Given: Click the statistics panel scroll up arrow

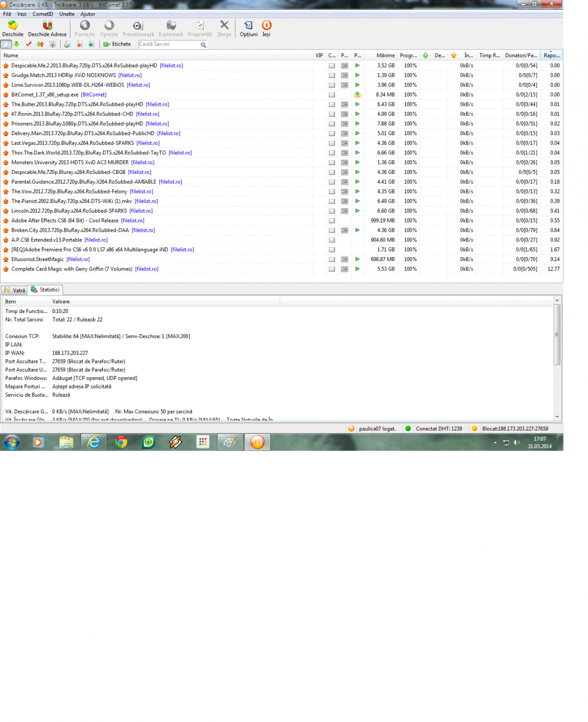Looking at the screenshot, I should [557, 300].
